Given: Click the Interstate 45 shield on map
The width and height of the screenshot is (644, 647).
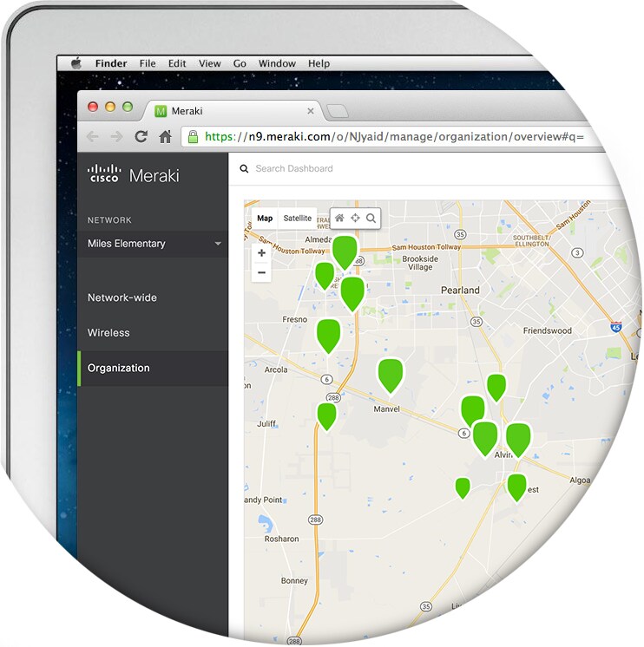Looking at the screenshot, I should click(x=616, y=327).
